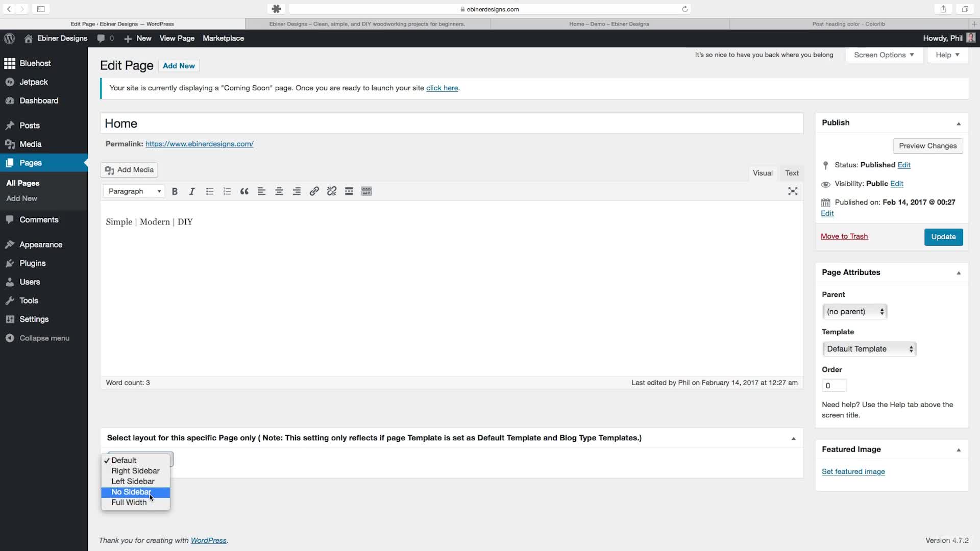Screen dimensions: 980x551
Task: Collapse the Featured Image box
Action: pyautogui.click(x=959, y=450)
